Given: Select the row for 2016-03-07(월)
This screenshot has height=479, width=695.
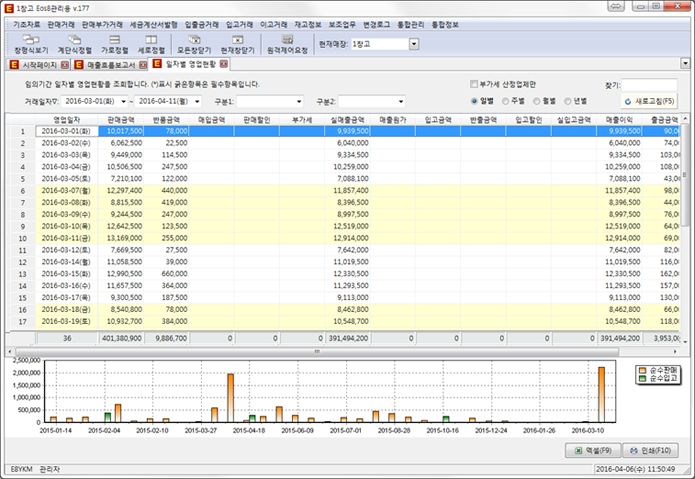Looking at the screenshot, I should (x=343, y=191).
